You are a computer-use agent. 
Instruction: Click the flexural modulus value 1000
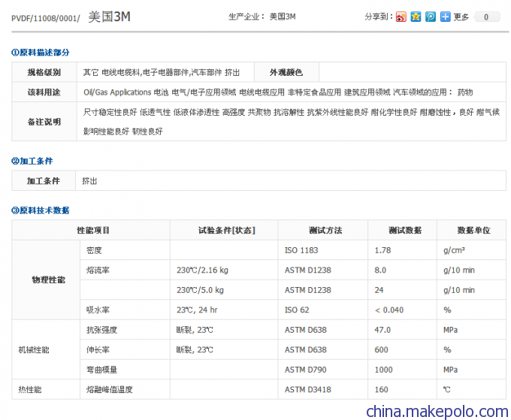pyautogui.click(x=383, y=370)
